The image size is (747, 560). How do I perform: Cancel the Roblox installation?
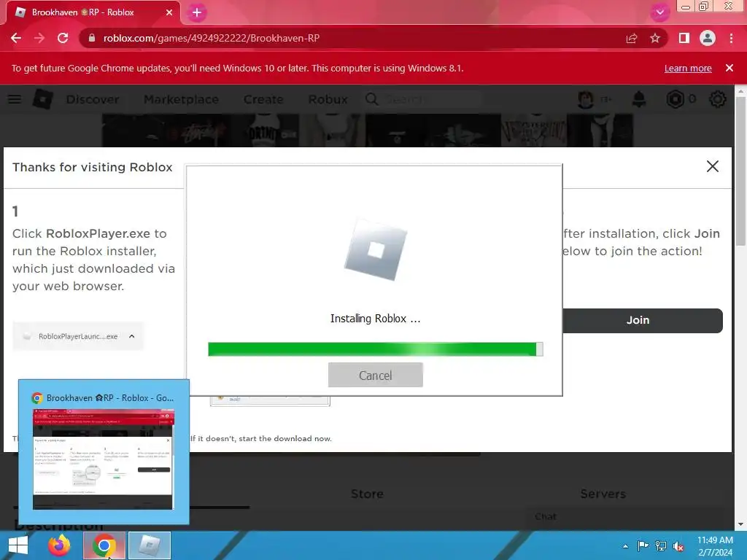[x=376, y=375]
